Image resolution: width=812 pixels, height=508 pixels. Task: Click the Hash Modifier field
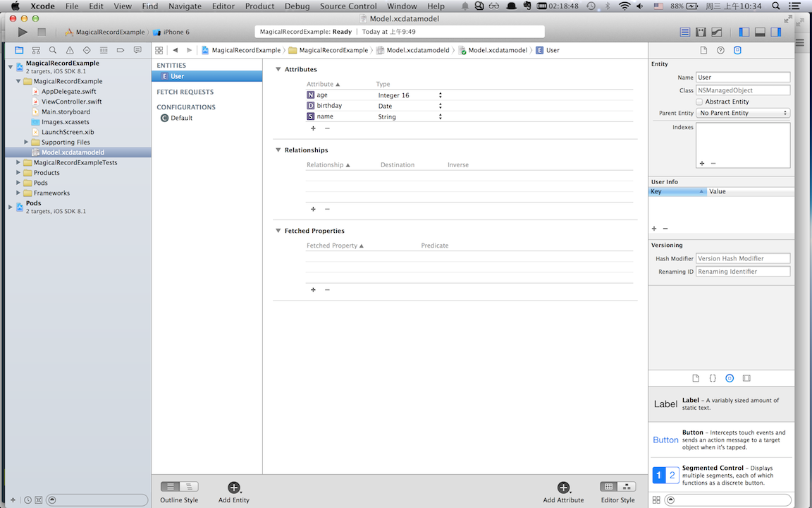pyautogui.click(x=743, y=258)
